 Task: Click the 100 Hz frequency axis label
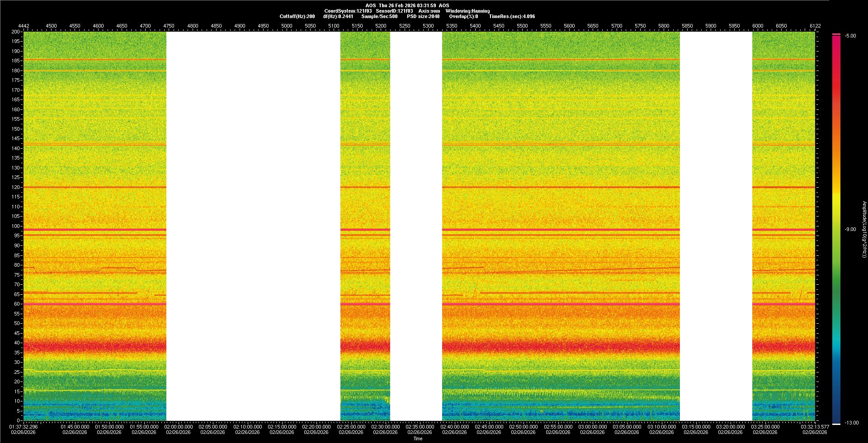pyautogui.click(x=16, y=226)
